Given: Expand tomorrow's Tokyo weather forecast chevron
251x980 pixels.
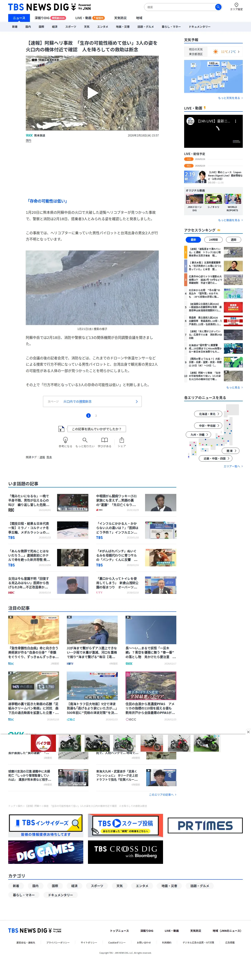Looking at the screenshot, I should (x=238, y=52).
